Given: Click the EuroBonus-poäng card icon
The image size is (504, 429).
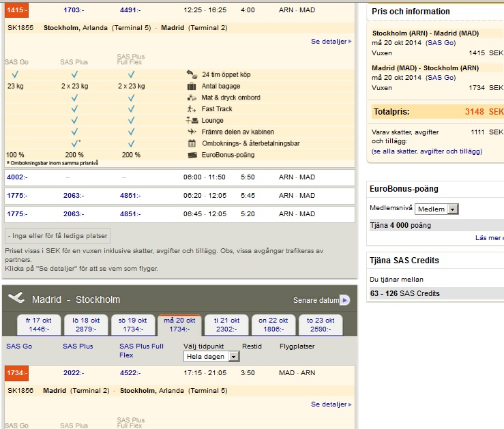Looking at the screenshot, I should (191, 155).
